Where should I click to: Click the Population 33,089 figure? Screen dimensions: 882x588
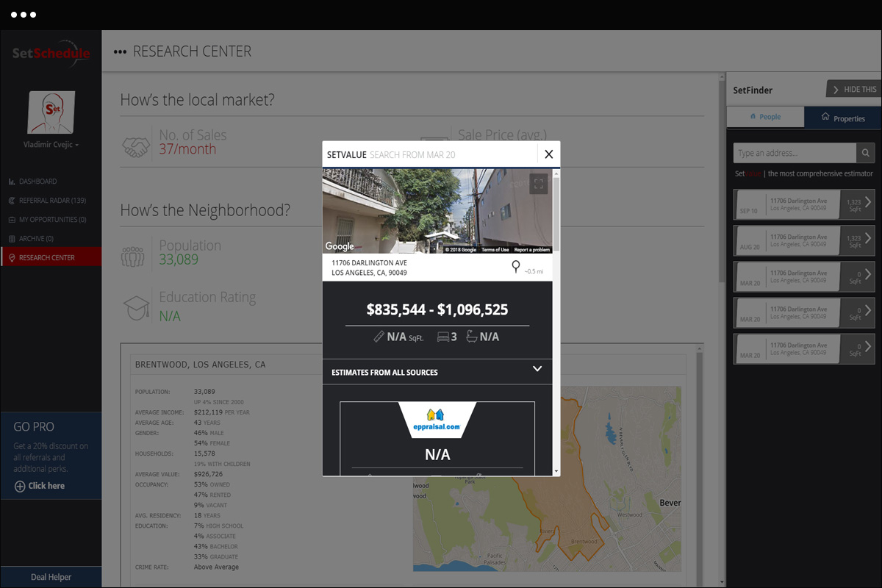(x=179, y=259)
